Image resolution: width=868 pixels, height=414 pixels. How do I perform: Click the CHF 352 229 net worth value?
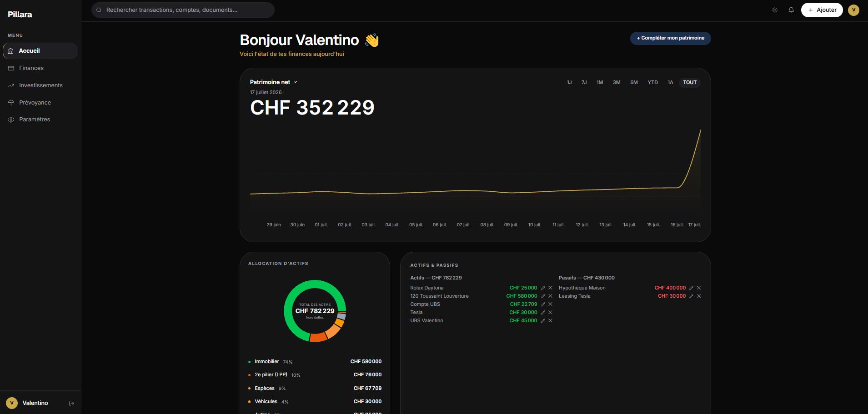(x=312, y=108)
